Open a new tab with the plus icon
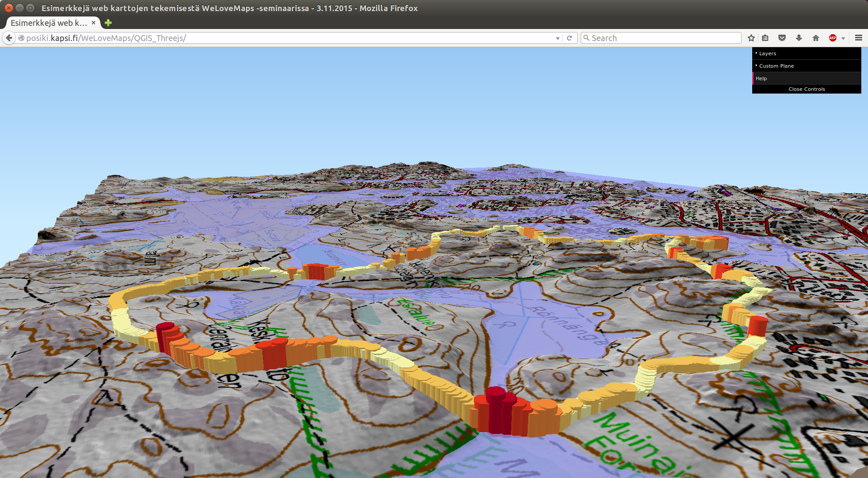This screenshot has width=868, height=478. (108, 23)
